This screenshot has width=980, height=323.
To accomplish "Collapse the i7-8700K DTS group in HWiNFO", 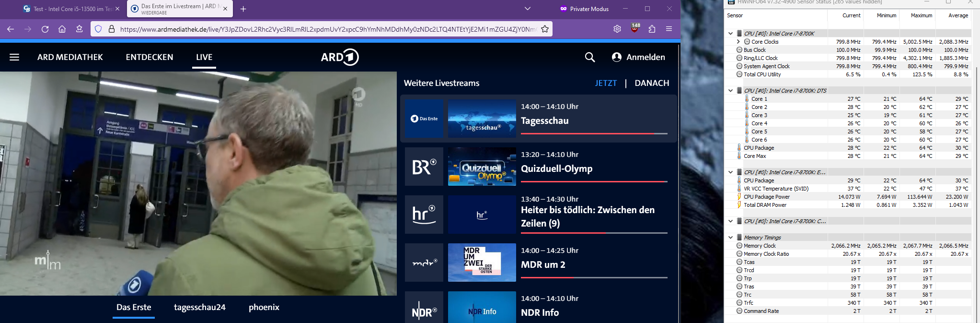I will point(730,91).
